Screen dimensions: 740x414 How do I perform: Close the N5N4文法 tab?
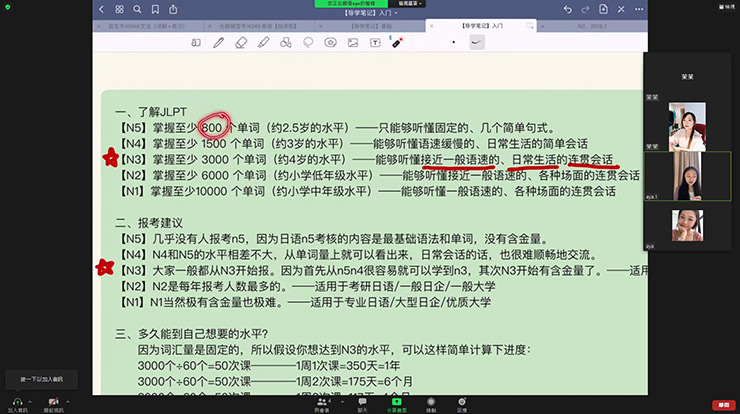tap(99, 26)
